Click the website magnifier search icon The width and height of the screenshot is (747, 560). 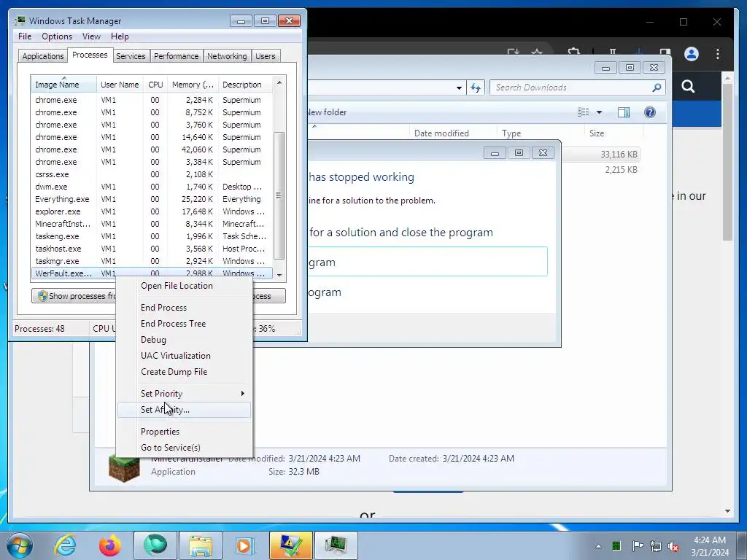click(x=687, y=86)
